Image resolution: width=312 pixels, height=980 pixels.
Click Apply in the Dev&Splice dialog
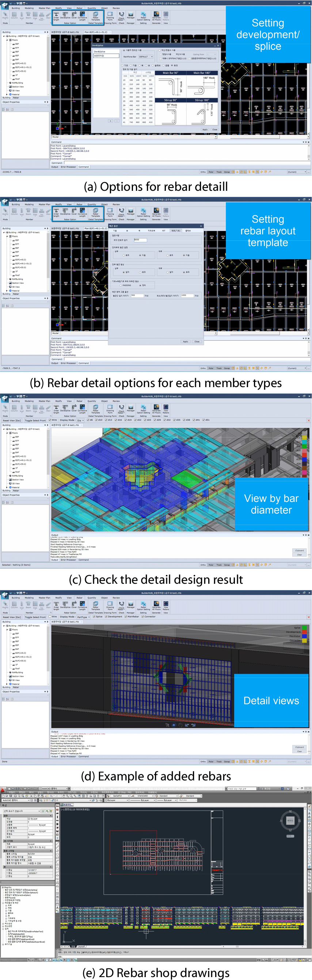click(205, 130)
